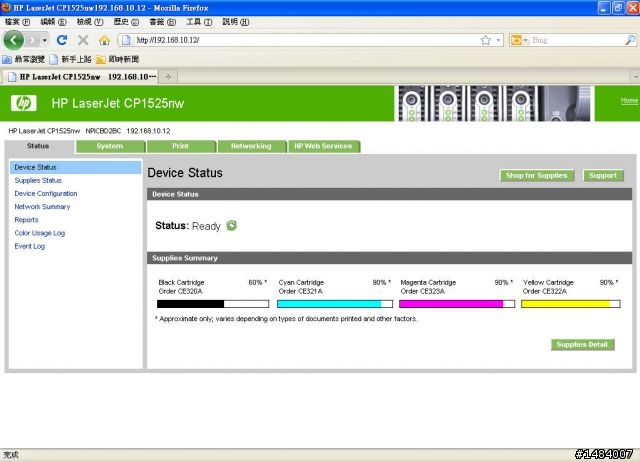Select the HP LaserJet CP1525nw browser tab

coord(81,77)
